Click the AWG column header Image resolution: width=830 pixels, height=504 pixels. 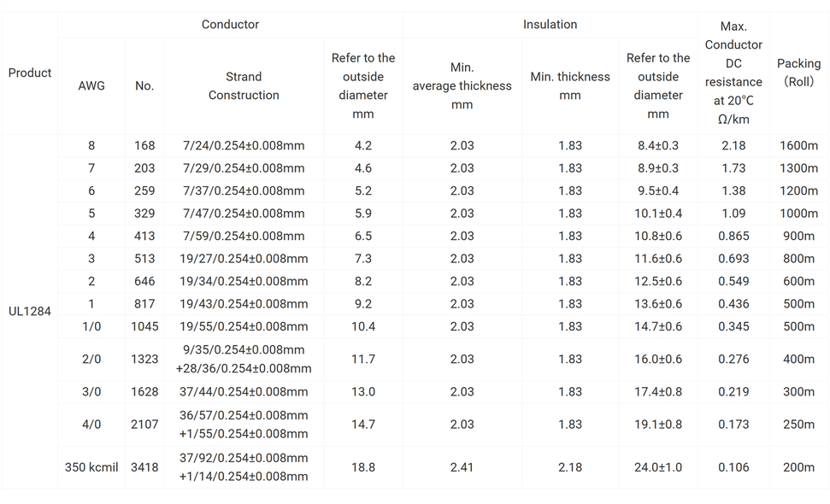(91, 85)
